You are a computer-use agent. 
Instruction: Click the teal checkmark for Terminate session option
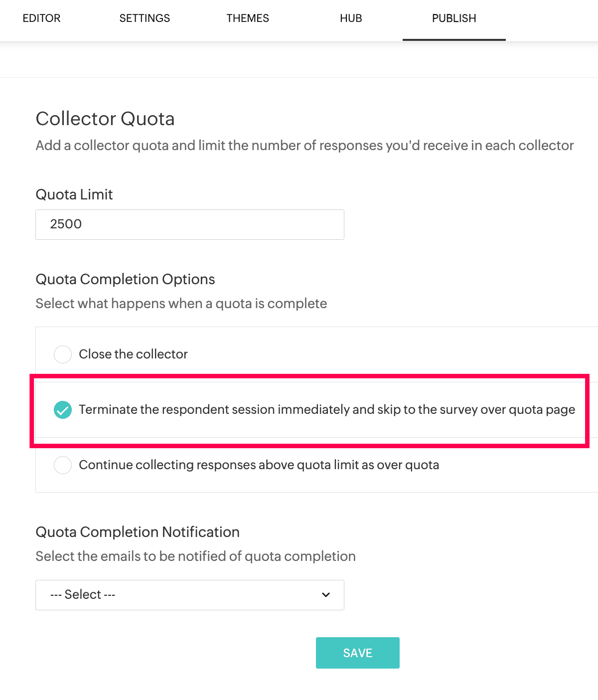pos(63,410)
